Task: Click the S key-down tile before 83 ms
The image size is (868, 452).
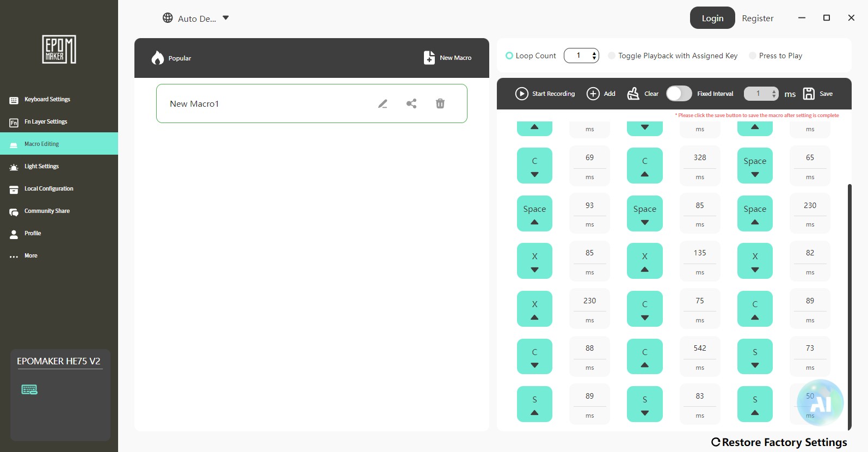Action: (x=645, y=404)
